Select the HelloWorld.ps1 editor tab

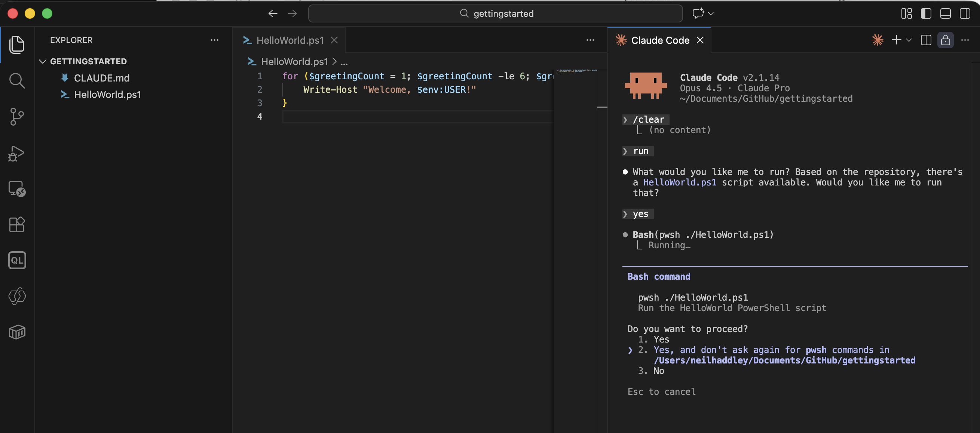coord(289,40)
